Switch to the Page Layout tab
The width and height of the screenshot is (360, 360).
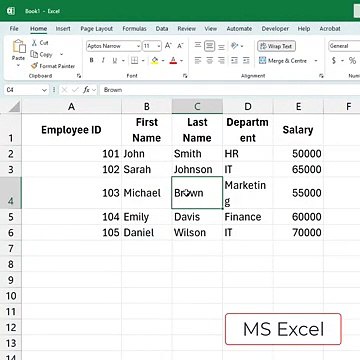pos(97,29)
